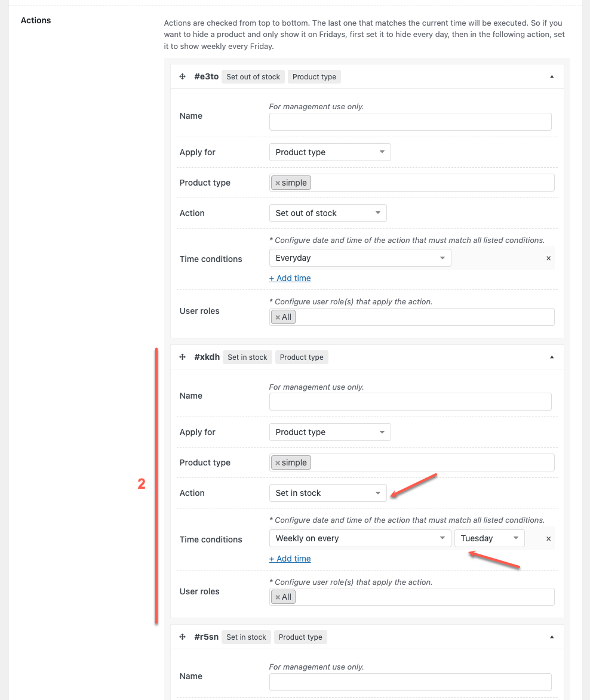Screen dimensions: 590x700
Task: Change the Set in stock action dropdown
Action: tap(327, 493)
